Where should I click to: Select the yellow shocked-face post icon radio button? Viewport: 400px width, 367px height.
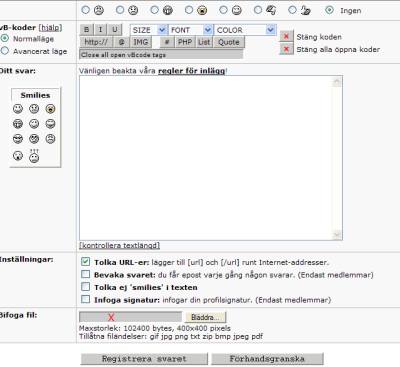(x=189, y=10)
